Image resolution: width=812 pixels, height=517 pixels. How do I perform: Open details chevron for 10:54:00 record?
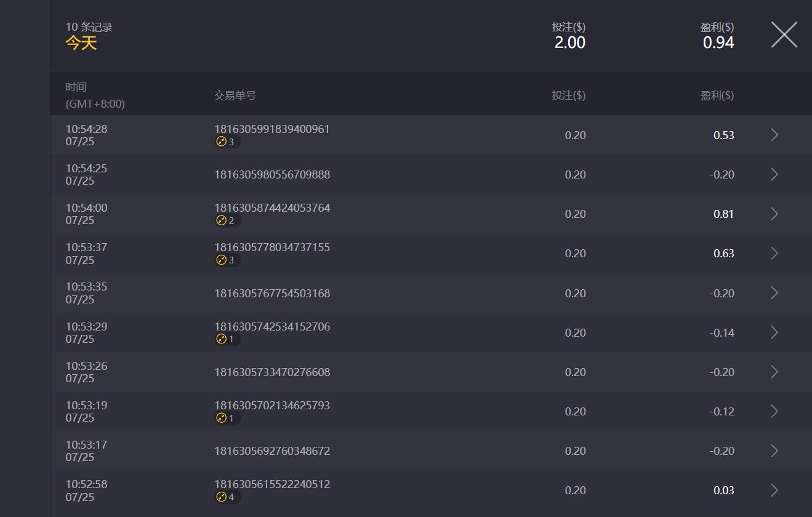(774, 214)
